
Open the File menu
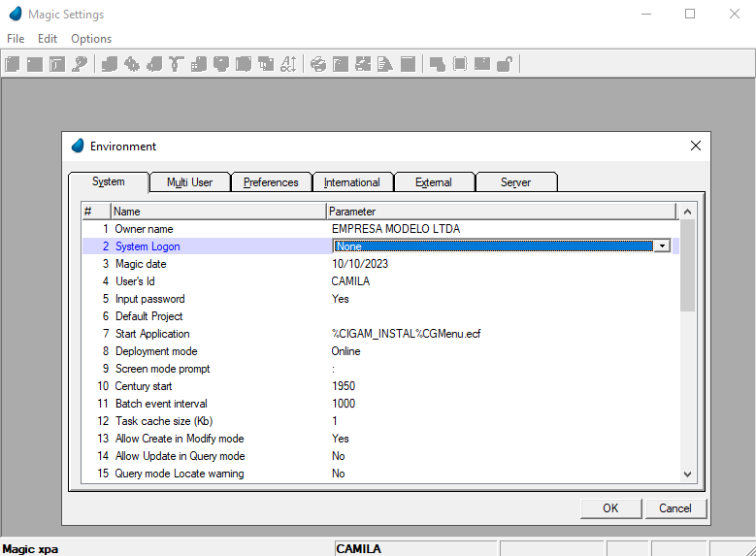(x=16, y=39)
